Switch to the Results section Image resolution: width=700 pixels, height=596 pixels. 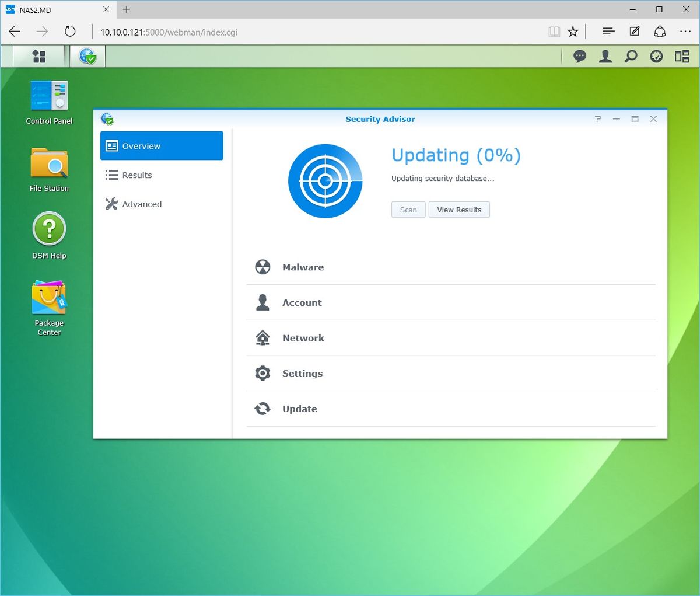tap(162, 175)
